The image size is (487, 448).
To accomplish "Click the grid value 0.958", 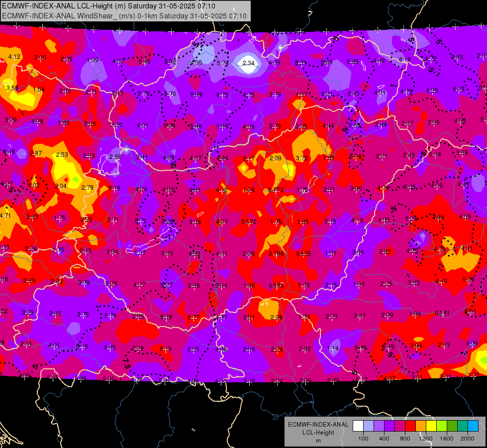I will [277, 285].
